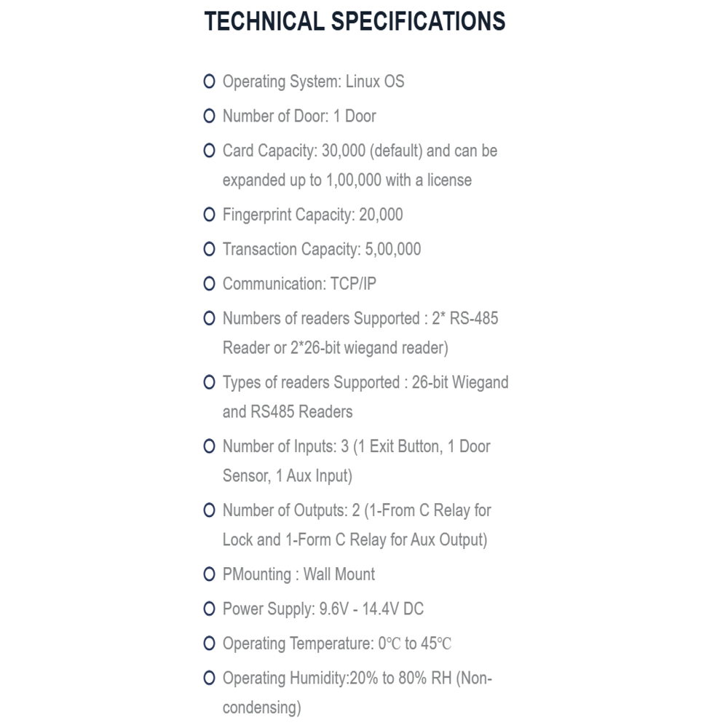This screenshot has height=728, width=728.
Task: Click the bullet icon beside Operating System
Action: [209, 82]
